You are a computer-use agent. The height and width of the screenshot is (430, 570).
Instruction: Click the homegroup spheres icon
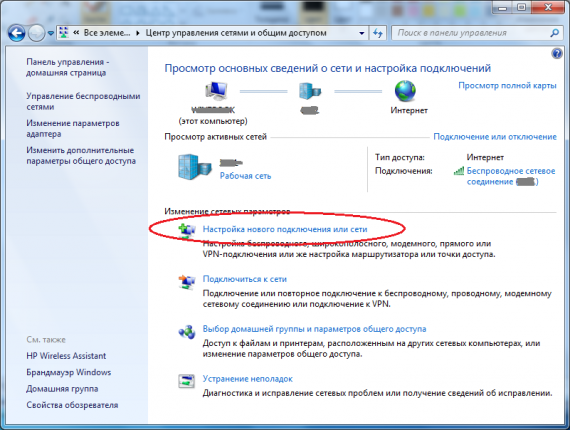[x=186, y=331]
